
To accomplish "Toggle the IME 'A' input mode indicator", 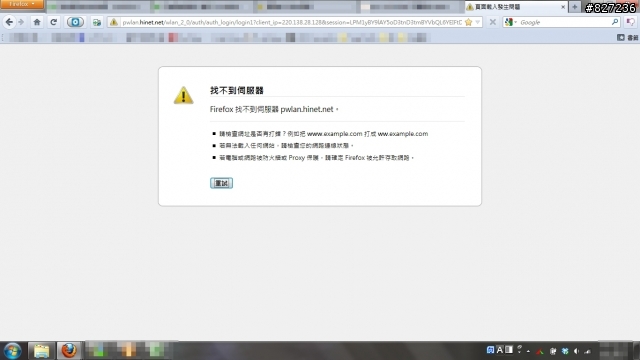I will coord(500,350).
